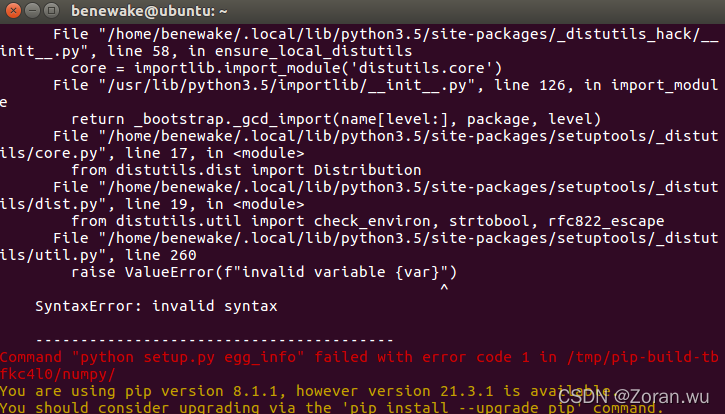Viewport: 725px width, 414px height.
Task: Click the dashed separator line
Action: click(215, 340)
